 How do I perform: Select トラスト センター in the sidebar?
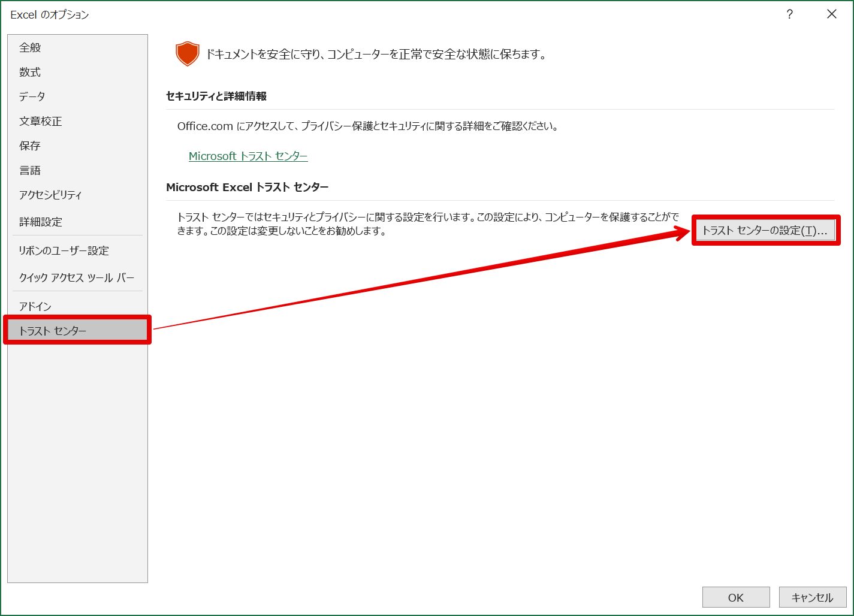77,330
